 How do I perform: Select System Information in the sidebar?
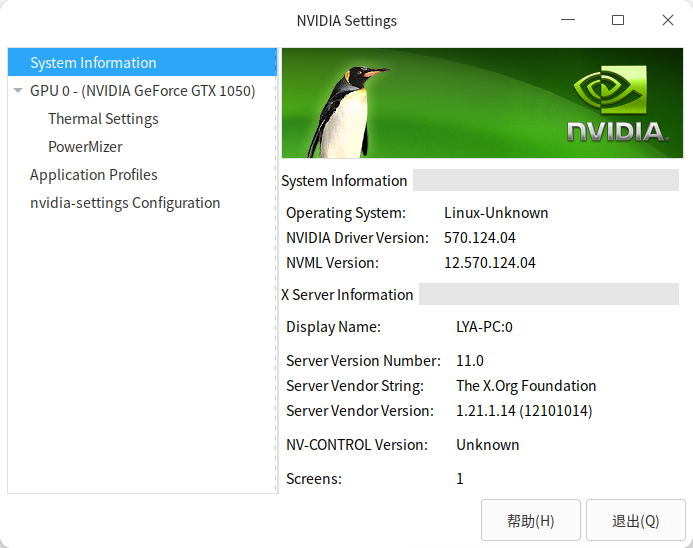(x=142, y=62)
